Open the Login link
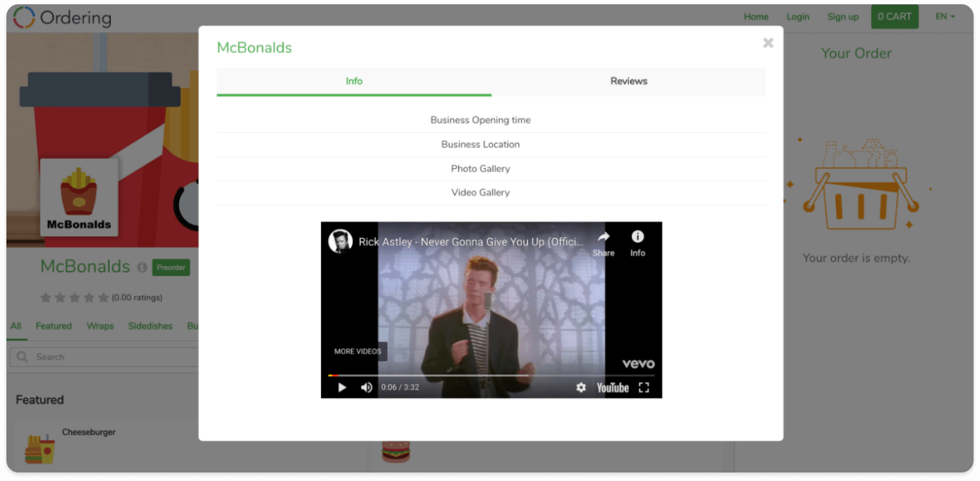 [x=797, y=17]
